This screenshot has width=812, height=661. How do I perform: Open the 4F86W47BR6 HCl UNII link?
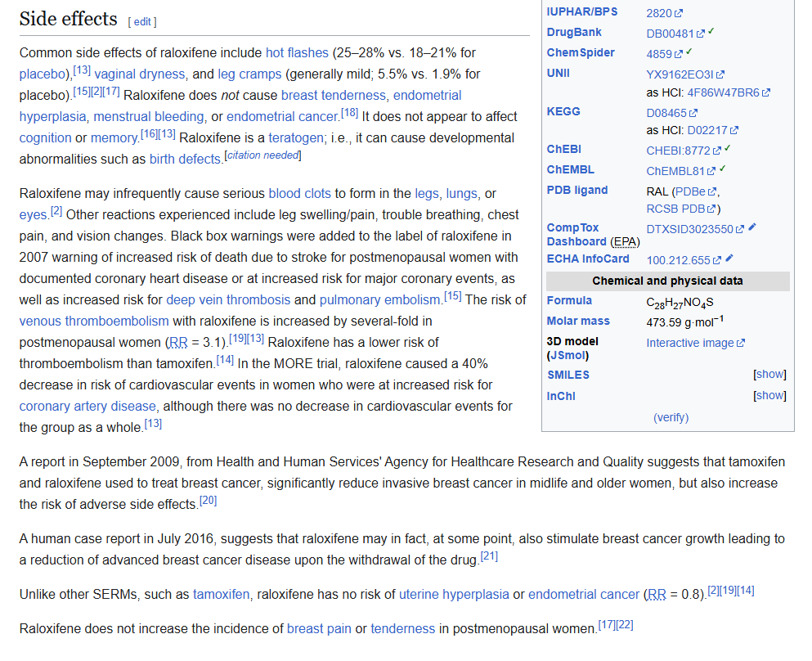click(x=723, y=92)
